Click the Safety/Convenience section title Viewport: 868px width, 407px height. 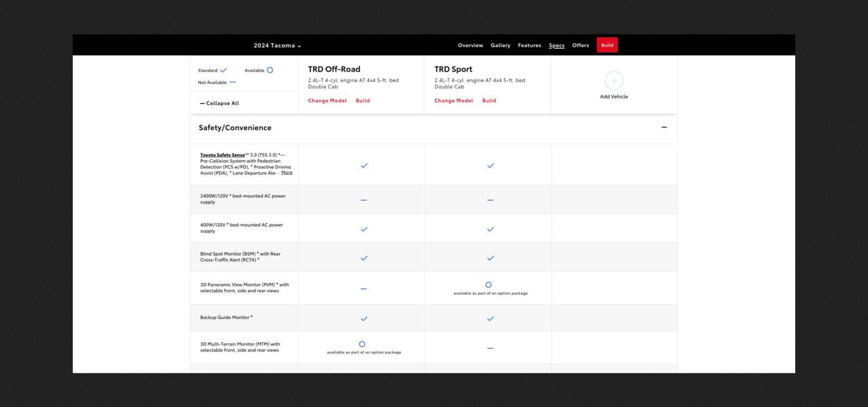pyautogui.click(x=235, y=128)
